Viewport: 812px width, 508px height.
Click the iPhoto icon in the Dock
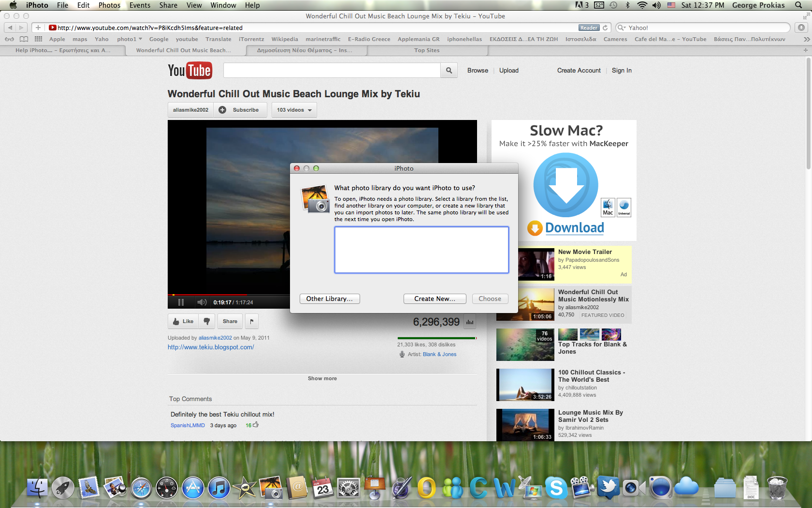271,488
